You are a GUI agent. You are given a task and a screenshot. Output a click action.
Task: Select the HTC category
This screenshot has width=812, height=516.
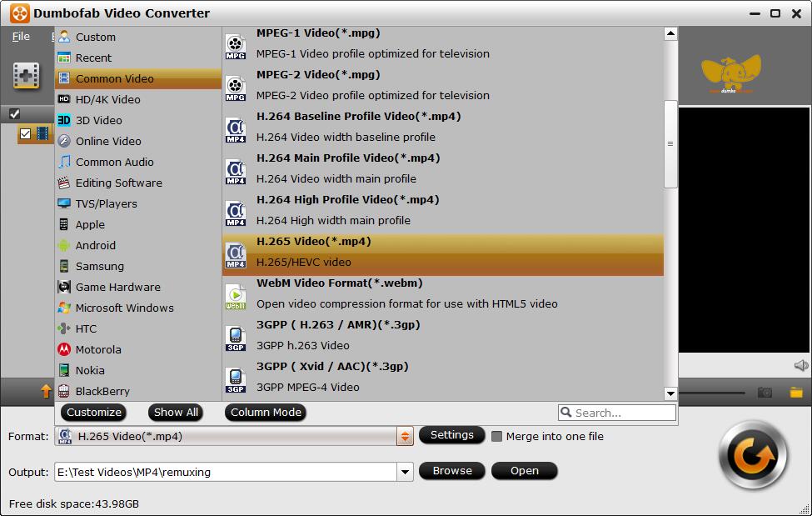pyautogui.click(x=138, y=328)
